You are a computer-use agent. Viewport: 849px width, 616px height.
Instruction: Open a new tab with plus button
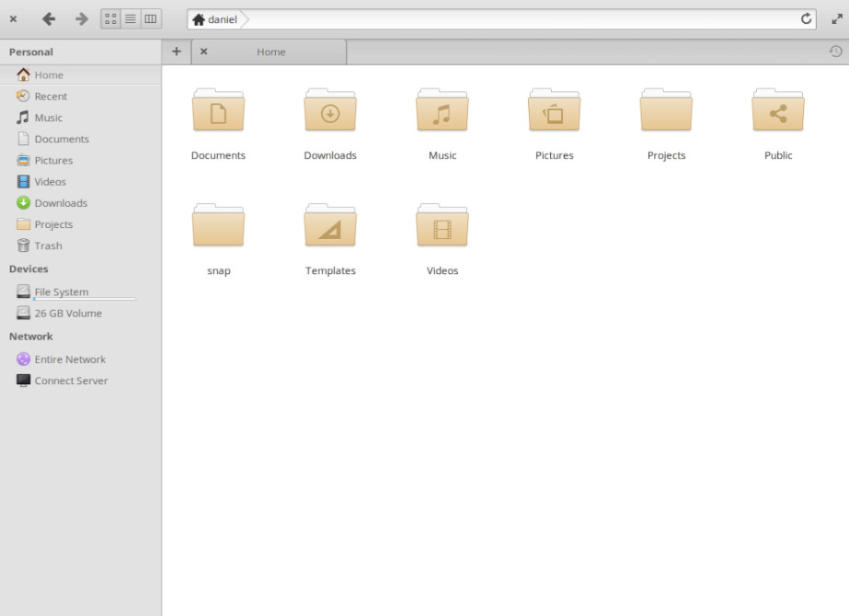pyautogui.click(x=177, y=51)
